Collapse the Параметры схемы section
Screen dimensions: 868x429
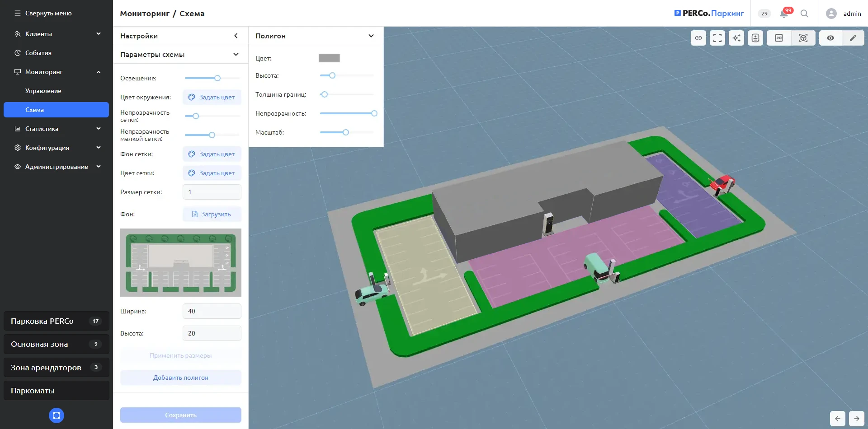pyautogui.click(x=236, y=55)
